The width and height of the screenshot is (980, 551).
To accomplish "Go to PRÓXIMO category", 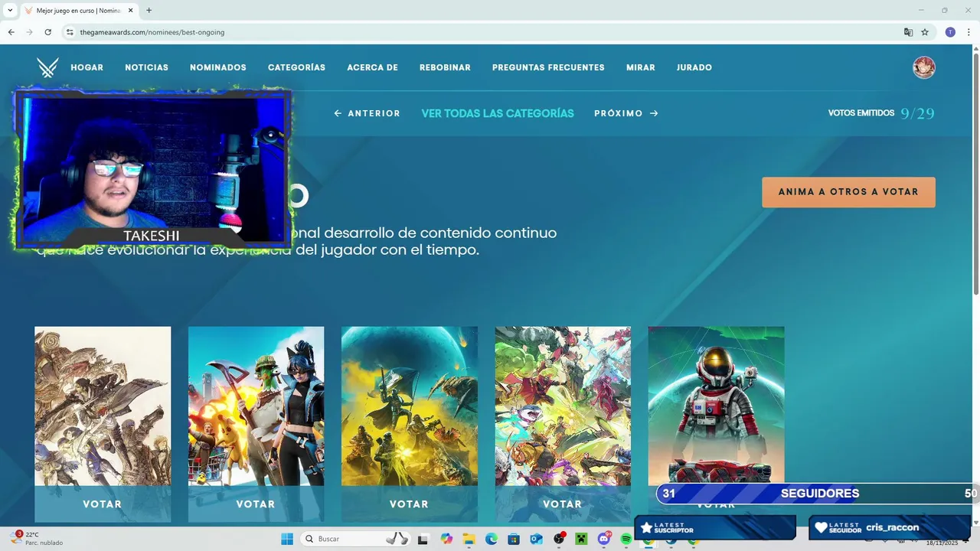I will point(626,113).
